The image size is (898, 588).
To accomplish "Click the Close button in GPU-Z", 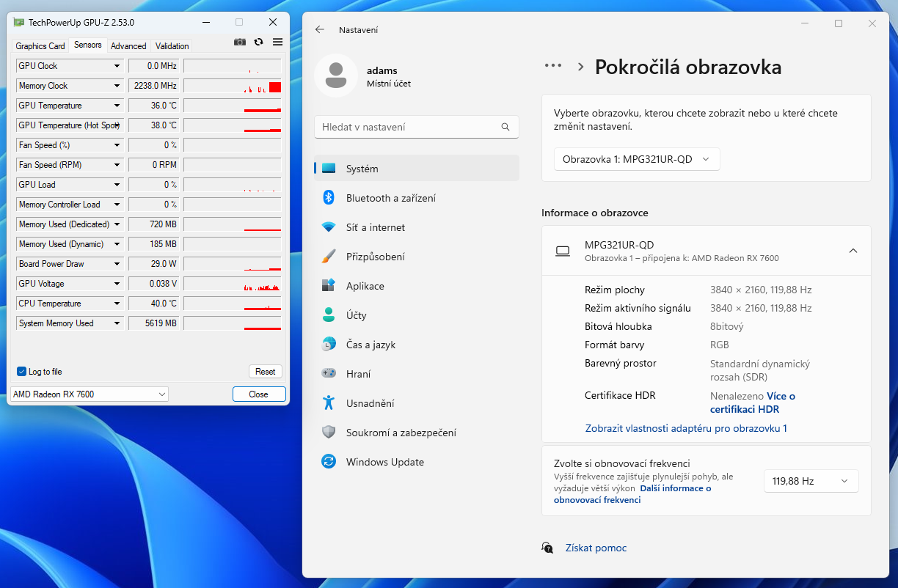I will click(x=259, y=394).
